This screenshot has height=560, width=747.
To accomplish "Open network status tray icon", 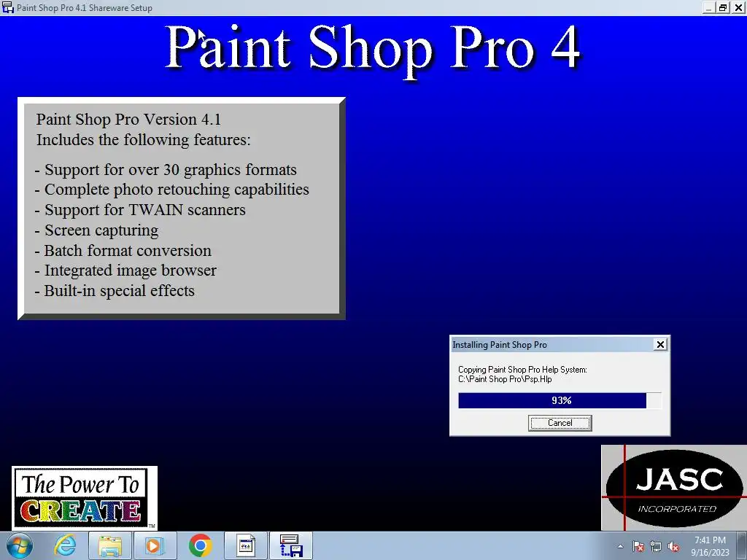I will coord(656,546).
